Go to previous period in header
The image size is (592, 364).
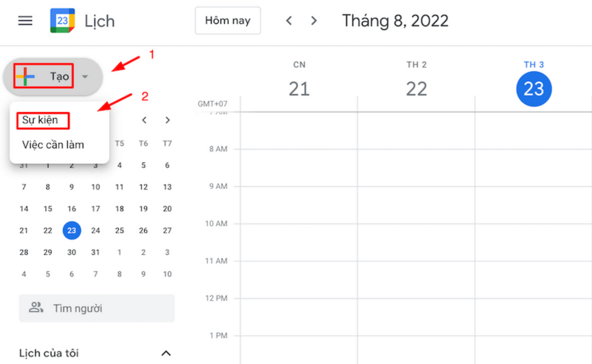click(x=289, y=20)
